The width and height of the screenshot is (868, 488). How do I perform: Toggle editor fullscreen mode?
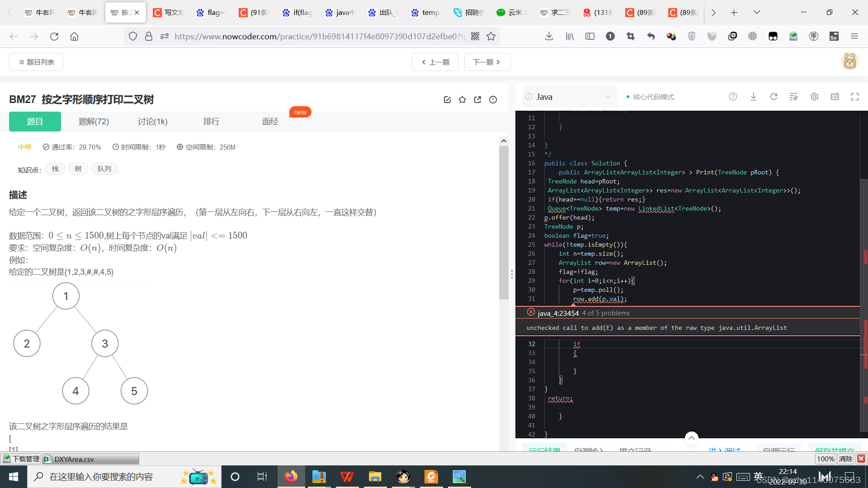(855, 97)
